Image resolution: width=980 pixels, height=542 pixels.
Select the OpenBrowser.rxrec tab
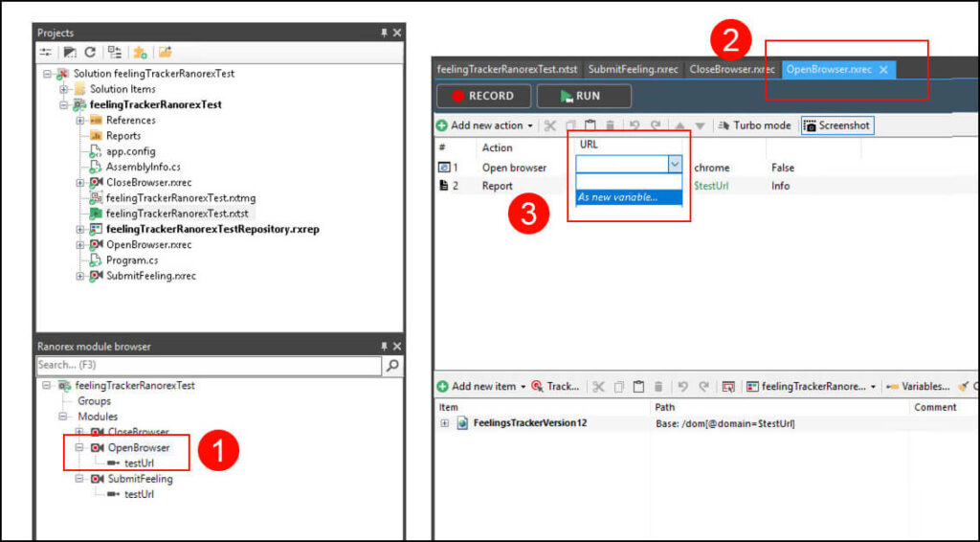tap(829, 69)
